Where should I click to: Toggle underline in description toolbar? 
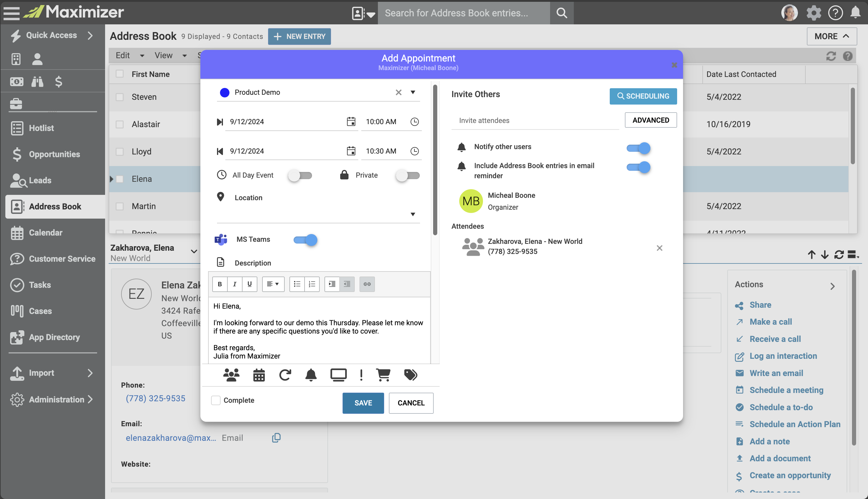(249, 284)
